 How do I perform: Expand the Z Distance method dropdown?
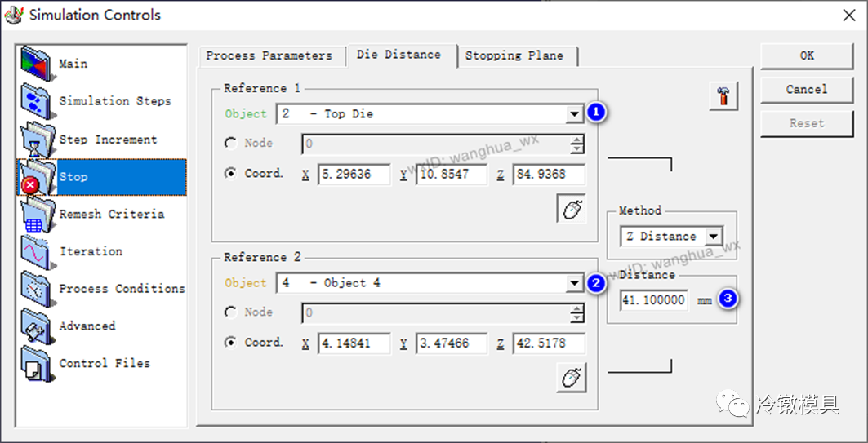click(714, 237)
